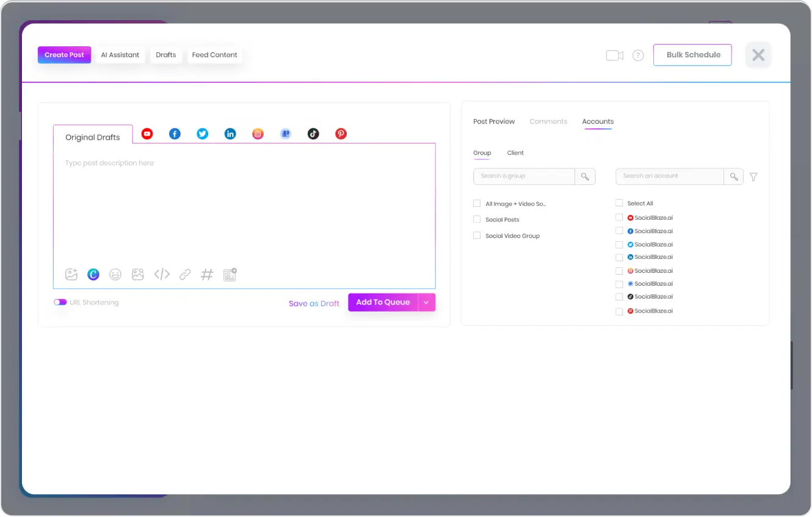812x517 pixels.
Task: Click the Bulk Schedule button
Action: 692,55
